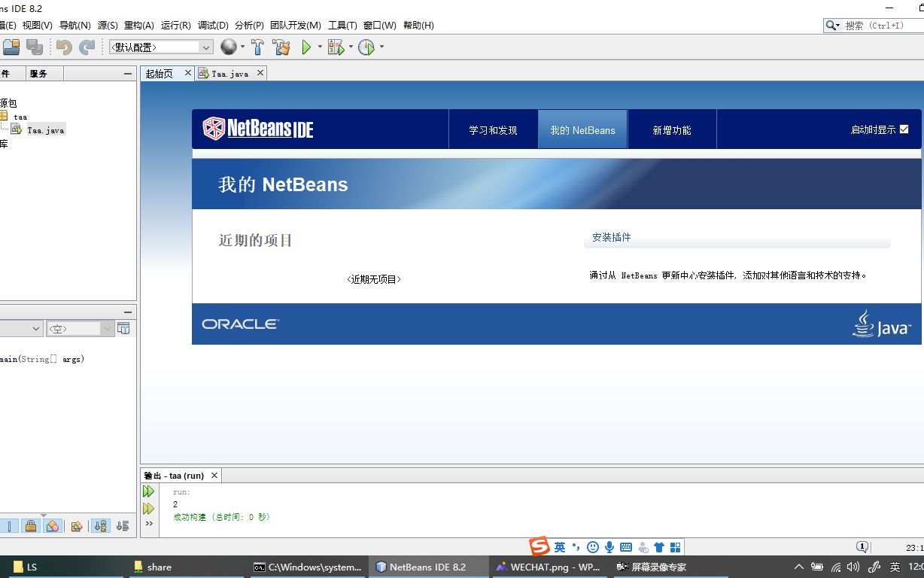Open the 调试(D) menu
The height and width of the screenshot is (578, 924).
(x=213, y=25)
